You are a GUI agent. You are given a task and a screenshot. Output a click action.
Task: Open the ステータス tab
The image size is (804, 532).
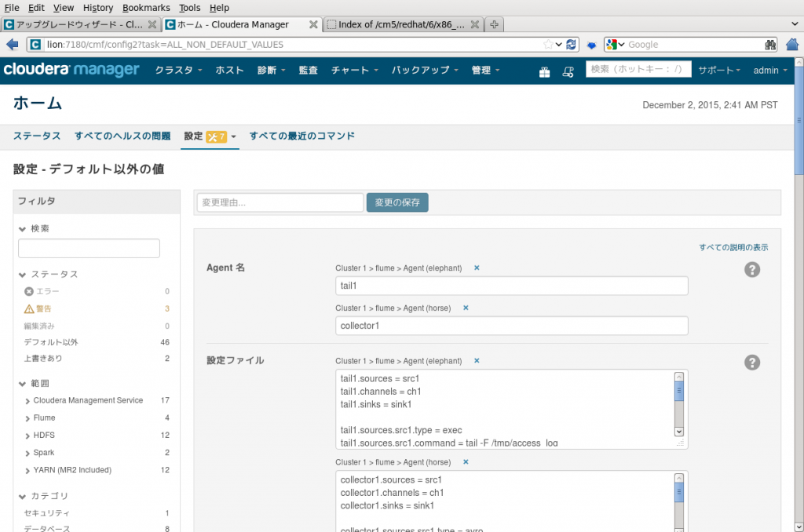(x=37, y=136)
